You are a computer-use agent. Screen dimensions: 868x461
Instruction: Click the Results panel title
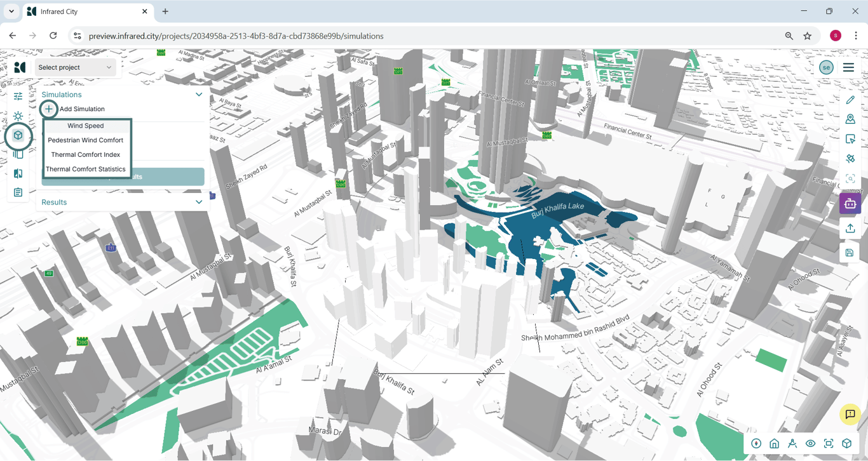[54, 202]
